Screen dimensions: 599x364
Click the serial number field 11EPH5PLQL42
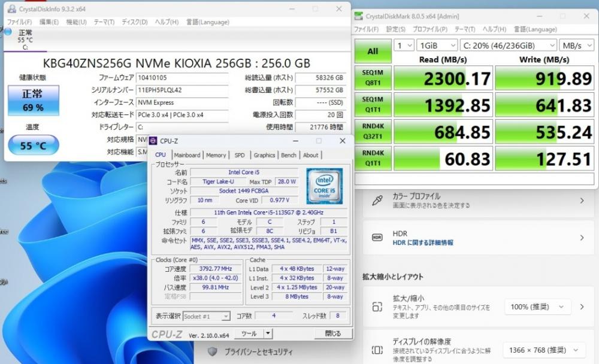(x=182, y=90)
